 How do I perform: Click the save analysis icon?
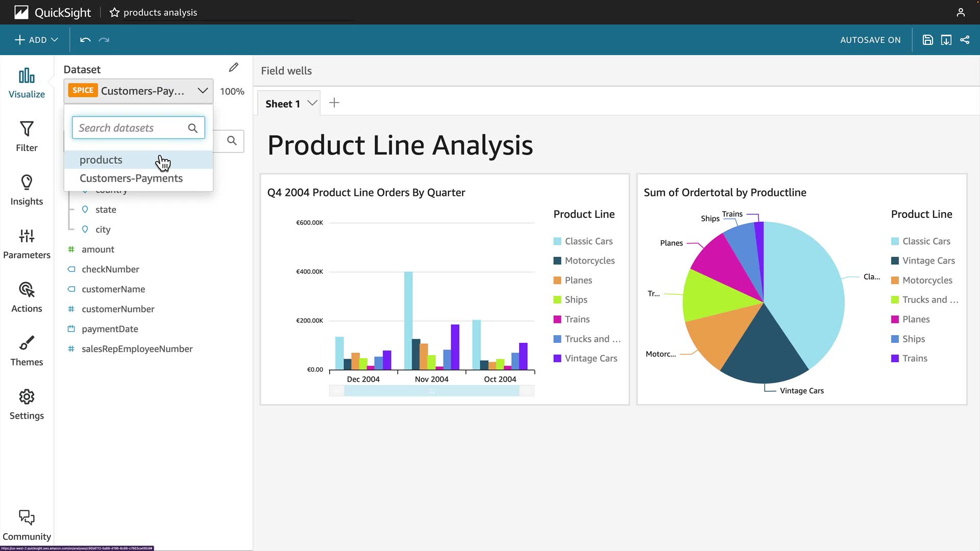[927, 40]
